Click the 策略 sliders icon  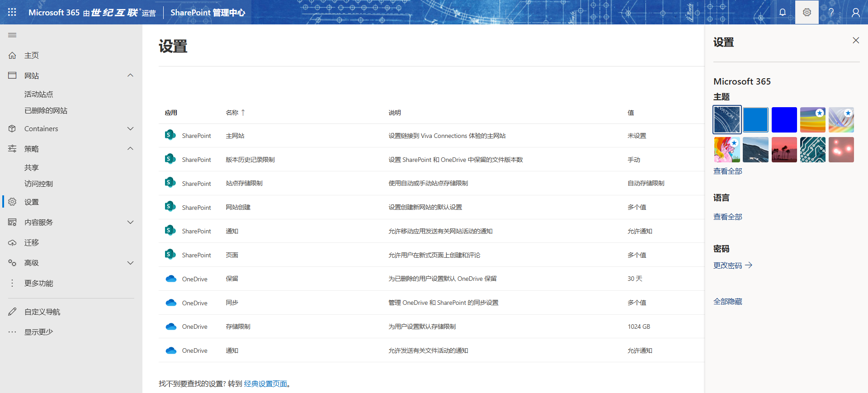[x=12, y=148]
